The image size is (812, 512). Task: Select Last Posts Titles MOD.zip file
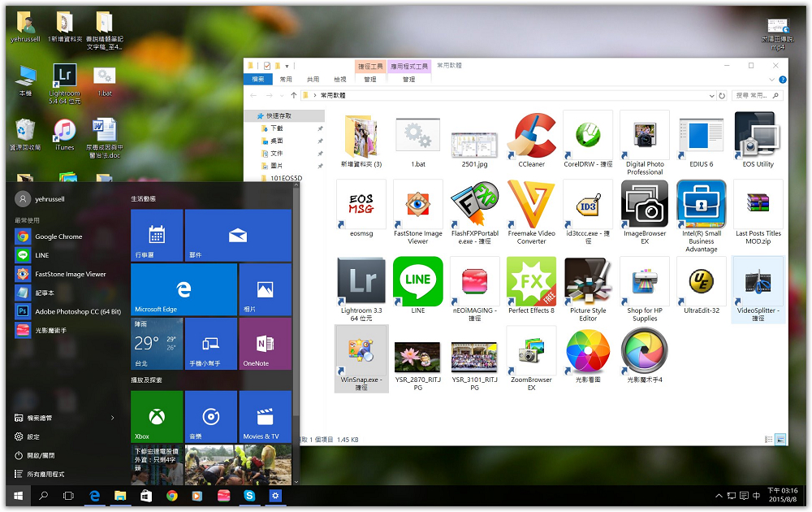pos(758,212)
